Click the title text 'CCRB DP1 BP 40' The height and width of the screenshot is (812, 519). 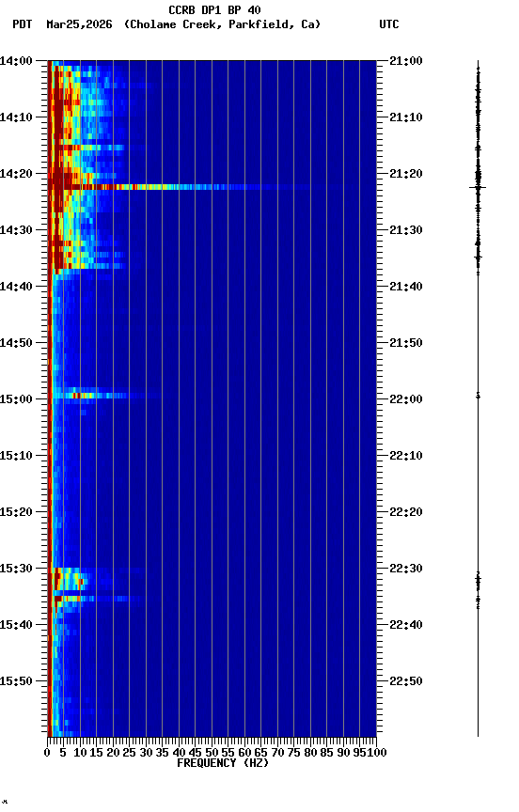pos(214,9)
